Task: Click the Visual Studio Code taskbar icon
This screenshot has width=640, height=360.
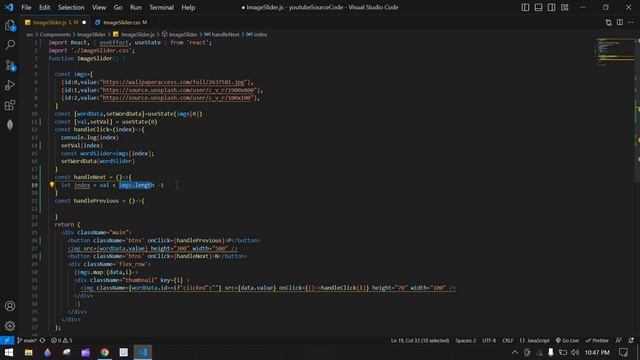Action: pos(142,352)
